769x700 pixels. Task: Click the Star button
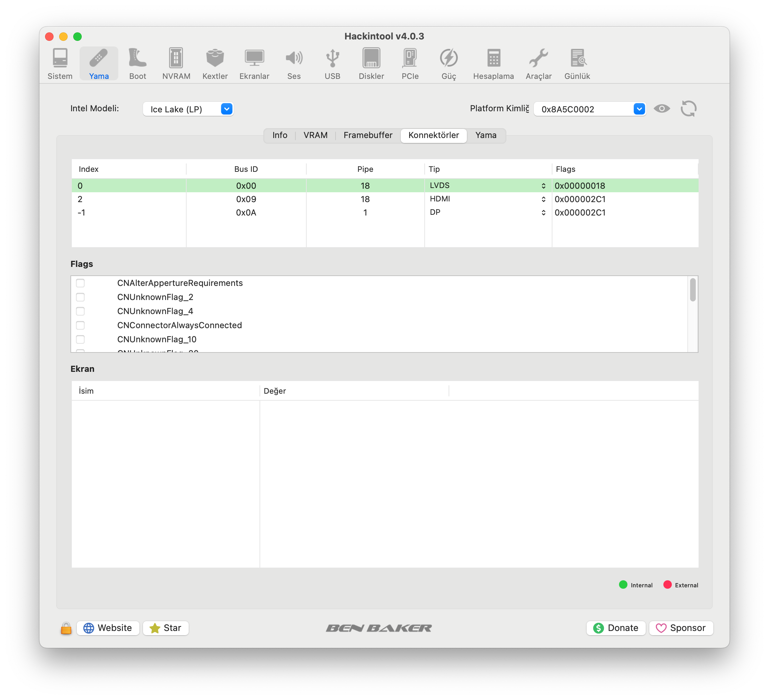[165, 628]
